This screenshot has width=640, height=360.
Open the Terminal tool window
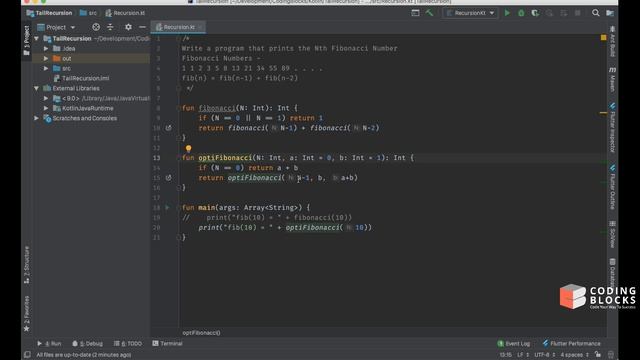[167, 344]
